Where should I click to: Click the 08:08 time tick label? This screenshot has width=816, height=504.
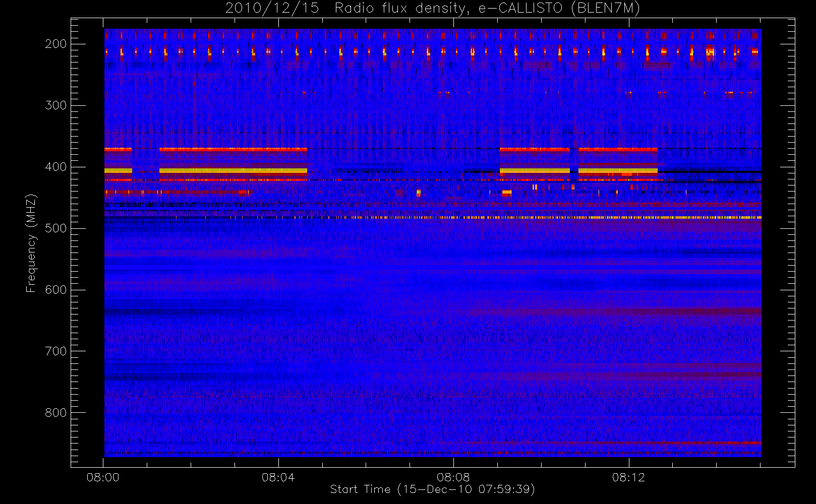coord(453,477)
